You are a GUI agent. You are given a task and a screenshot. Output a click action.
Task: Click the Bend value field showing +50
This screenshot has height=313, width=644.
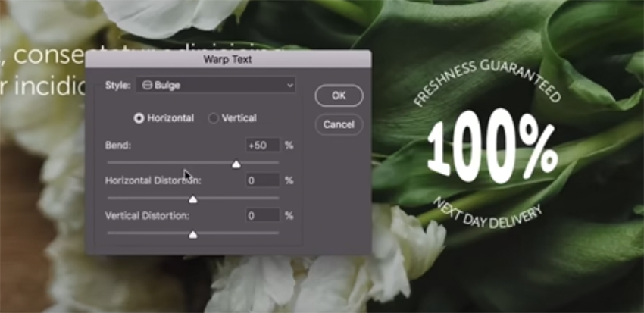point(263,145)
